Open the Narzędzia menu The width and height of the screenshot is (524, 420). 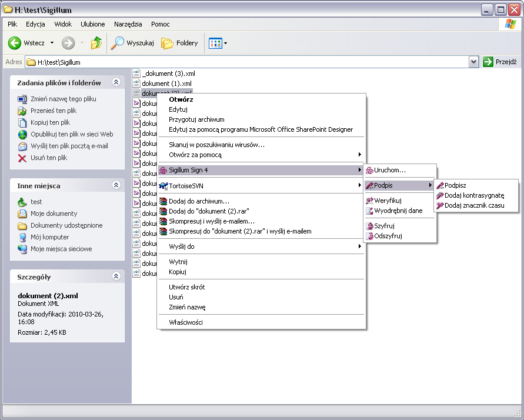(128, 24)
